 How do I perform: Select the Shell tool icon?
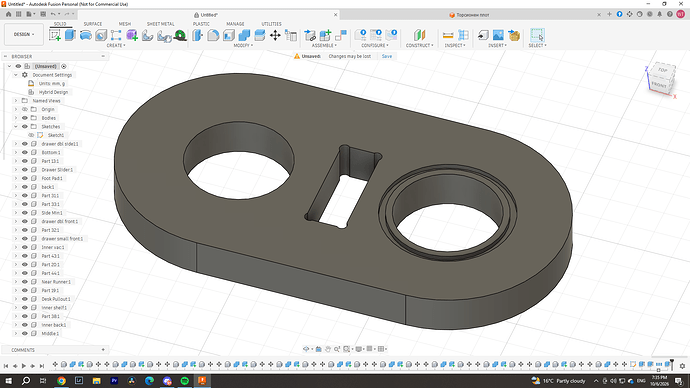(x=228, y=35)
